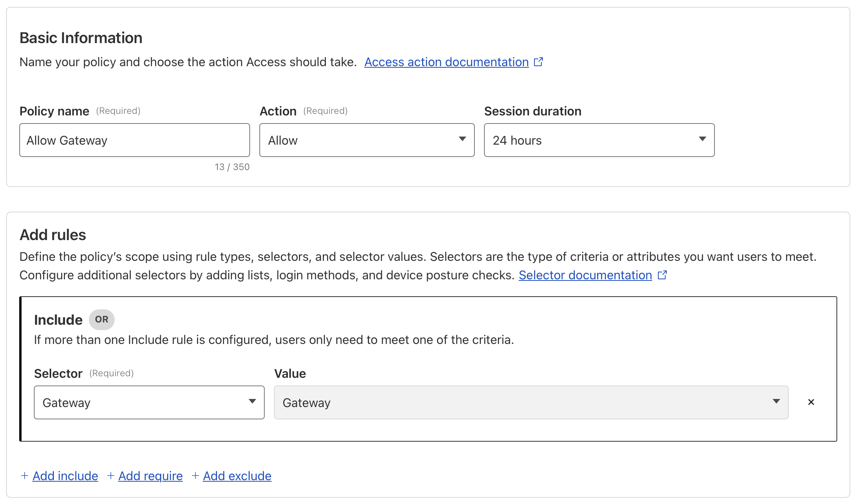858x504 pixels.
Task: Open the Value dropdown showing Gateway
Action: pos(531,402)
